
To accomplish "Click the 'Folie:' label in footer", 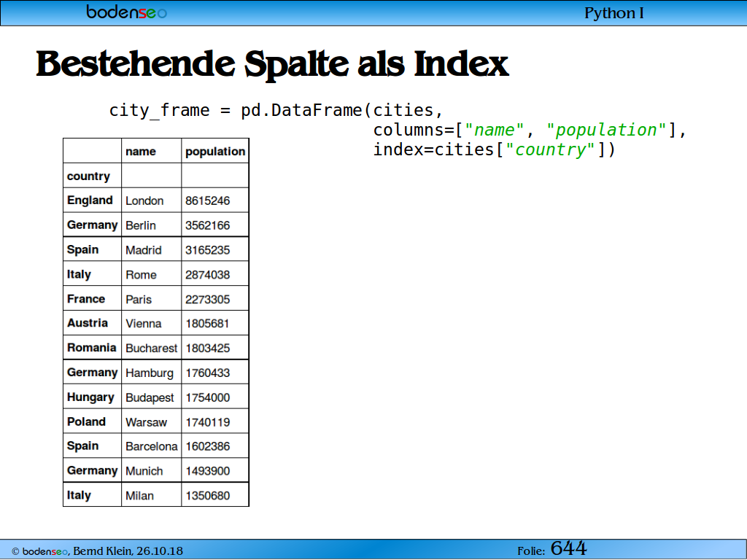I will (x=531, y=551).
